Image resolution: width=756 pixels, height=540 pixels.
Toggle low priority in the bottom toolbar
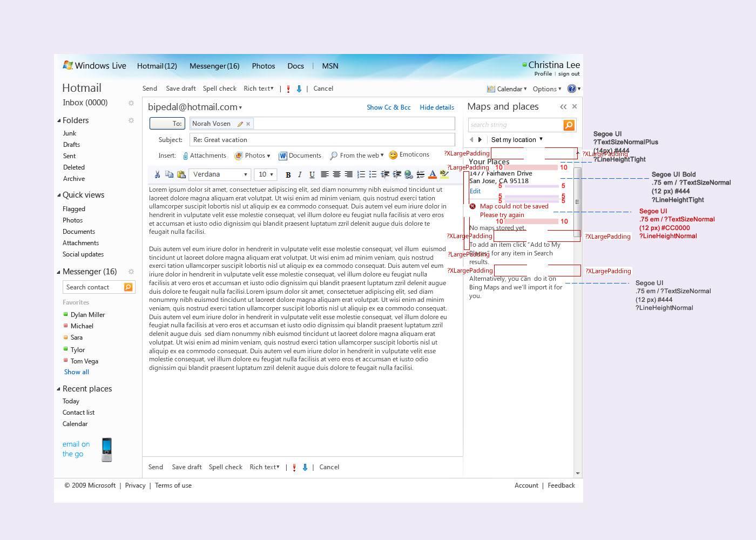click(x=305, y=468)
